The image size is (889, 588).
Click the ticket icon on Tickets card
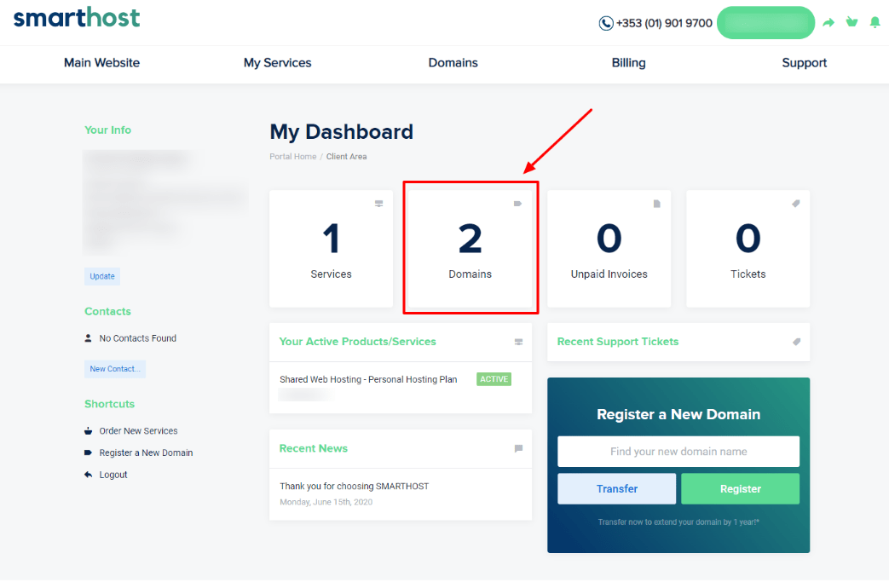[796, 204]
